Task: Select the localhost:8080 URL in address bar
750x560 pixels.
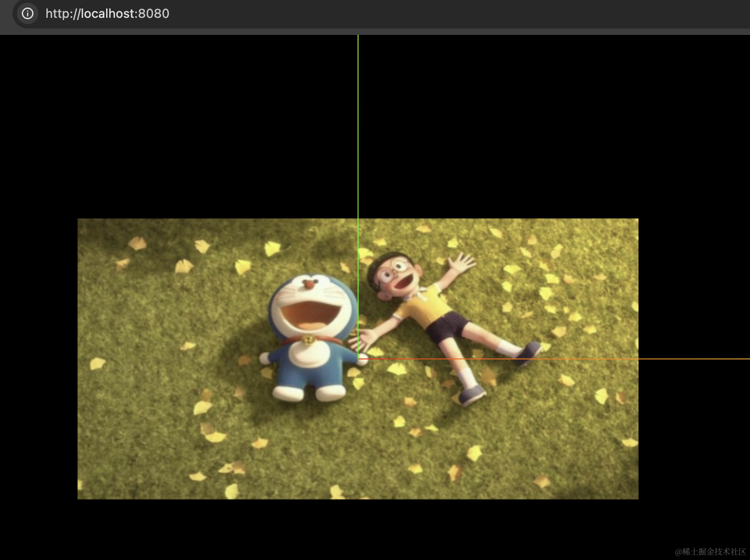Action: [x=107, y=13]
